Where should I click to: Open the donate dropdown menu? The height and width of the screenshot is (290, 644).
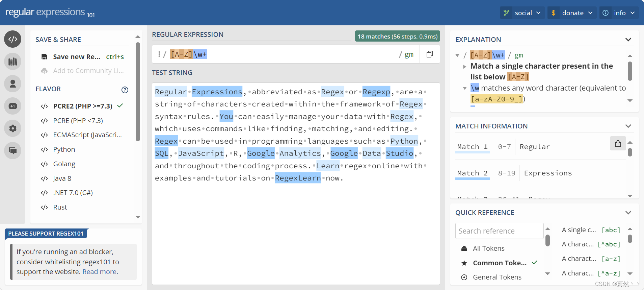[572, 13]
